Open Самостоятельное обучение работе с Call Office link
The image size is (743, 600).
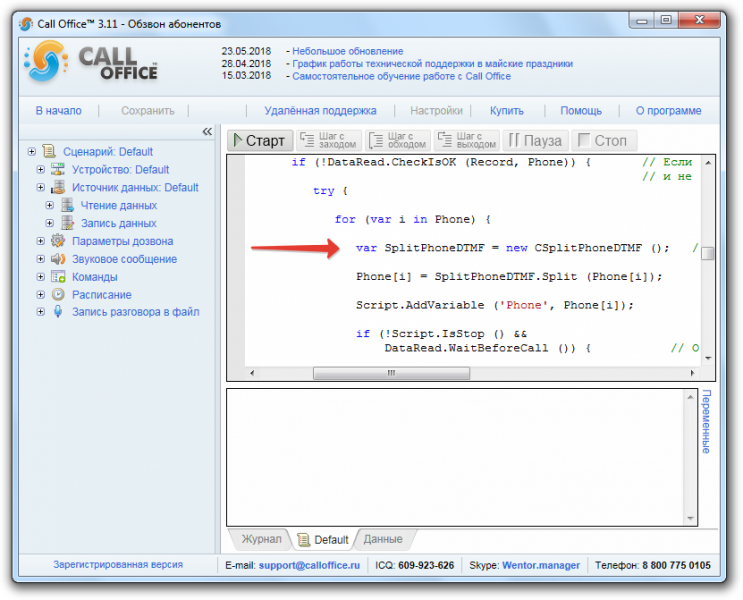[x=401, y=76]
